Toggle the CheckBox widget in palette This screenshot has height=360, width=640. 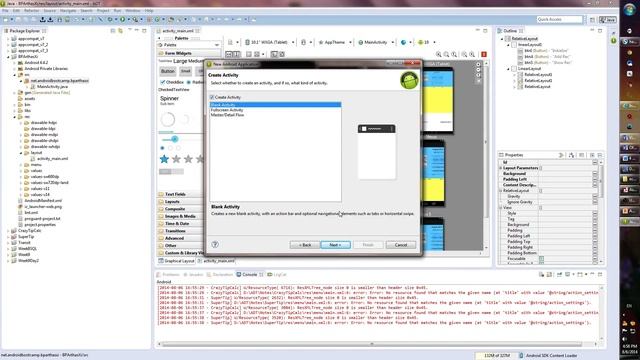coord(172,82)
